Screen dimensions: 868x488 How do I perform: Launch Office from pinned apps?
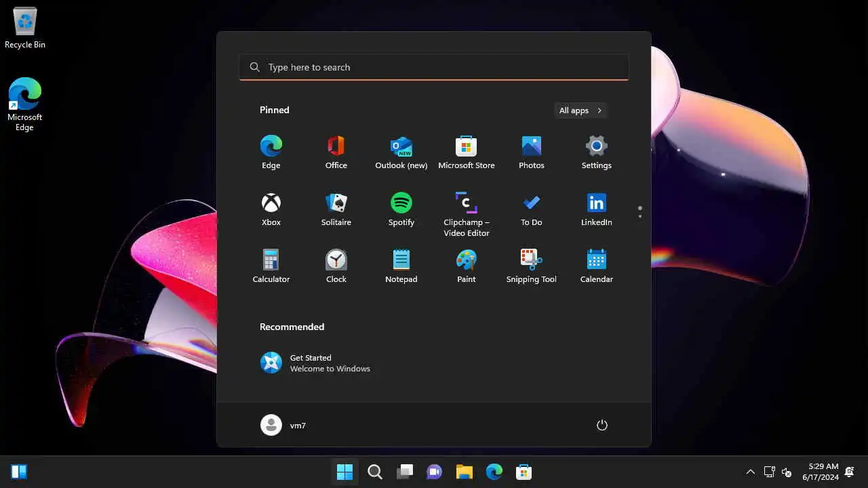(336, 152)
